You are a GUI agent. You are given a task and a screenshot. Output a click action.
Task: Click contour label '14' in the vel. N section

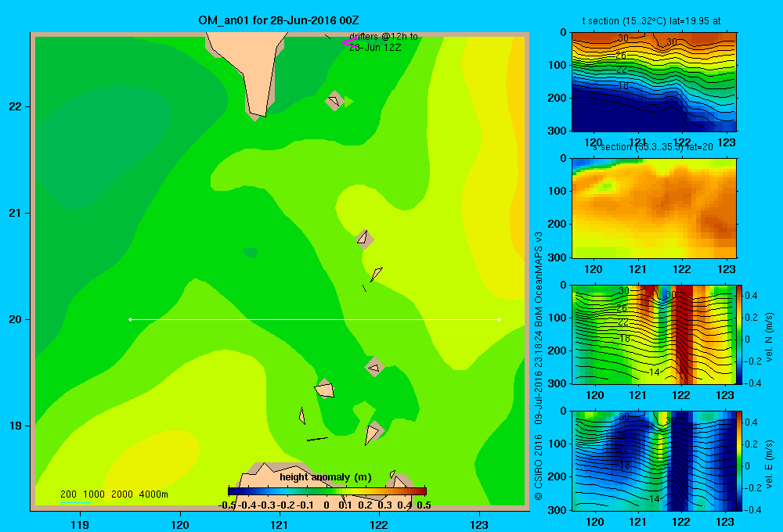point(655,372)
